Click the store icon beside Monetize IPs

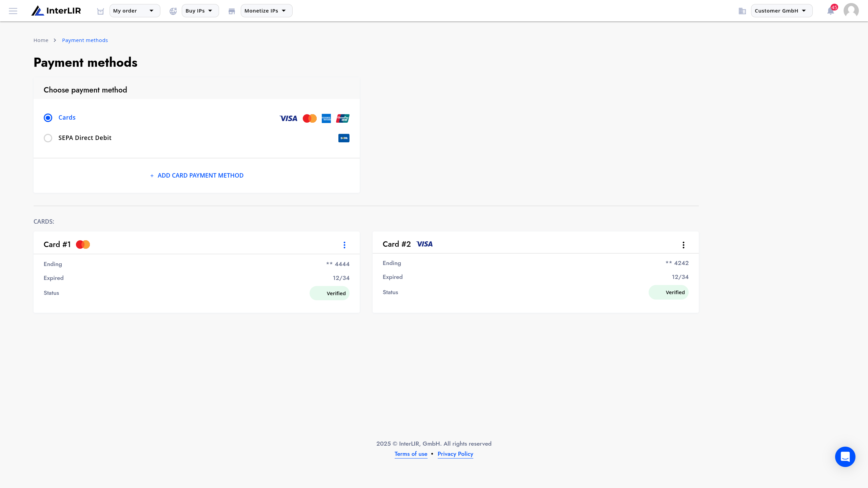(x=232, y=11)
